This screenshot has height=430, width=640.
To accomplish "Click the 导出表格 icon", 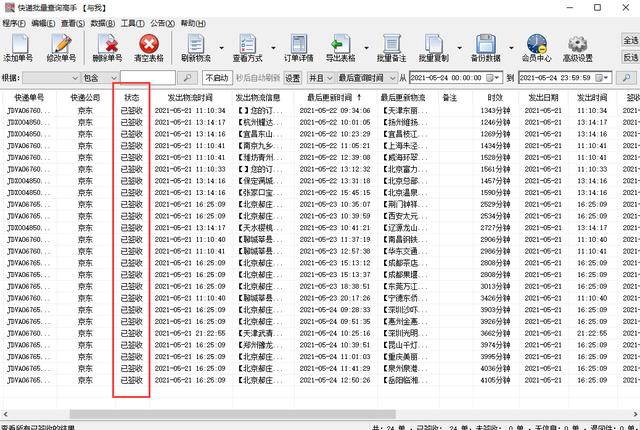I will (x=340, y=48).
